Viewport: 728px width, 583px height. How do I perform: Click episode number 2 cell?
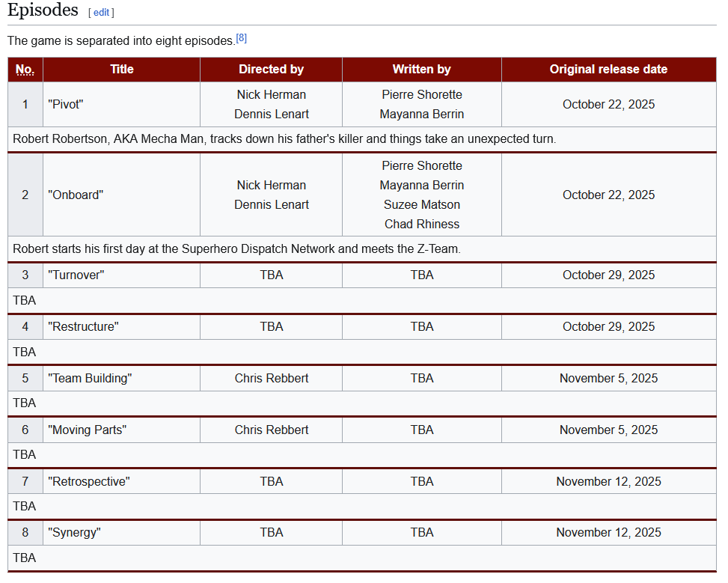pyautogui.click(x=25, y=195)
